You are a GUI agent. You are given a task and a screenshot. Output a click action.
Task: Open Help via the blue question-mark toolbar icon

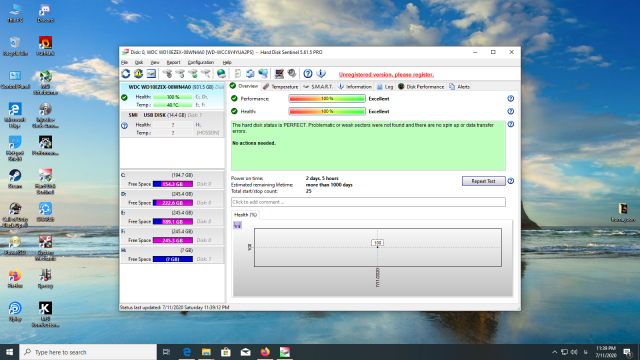pyautogui.click(x=308, y=73)
